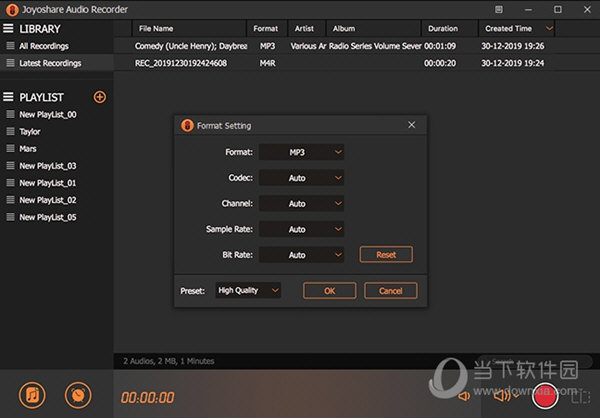Click the Reset button

pos(386,255)
